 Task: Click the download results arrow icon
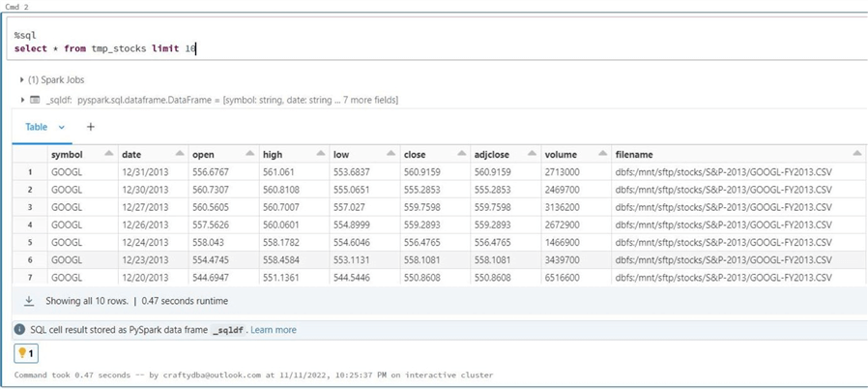[29, 301]
